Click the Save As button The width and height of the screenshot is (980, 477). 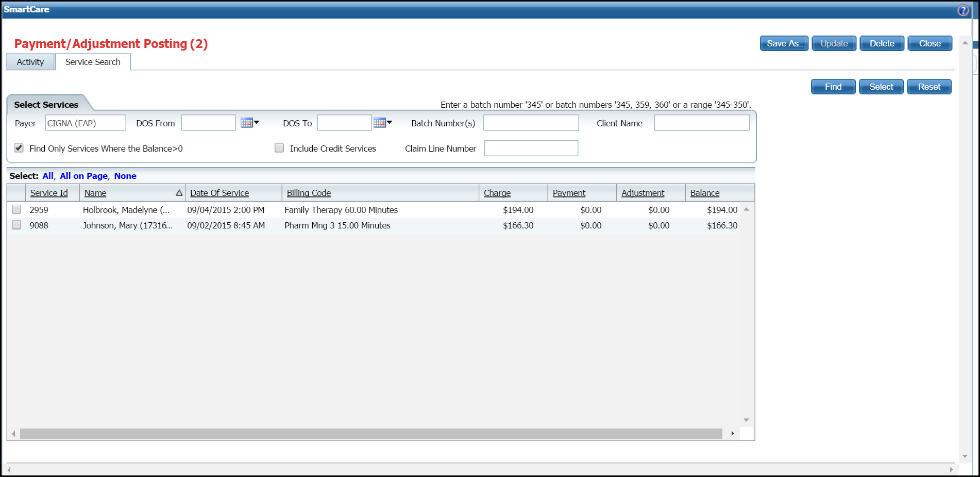(x=784, y=43)
